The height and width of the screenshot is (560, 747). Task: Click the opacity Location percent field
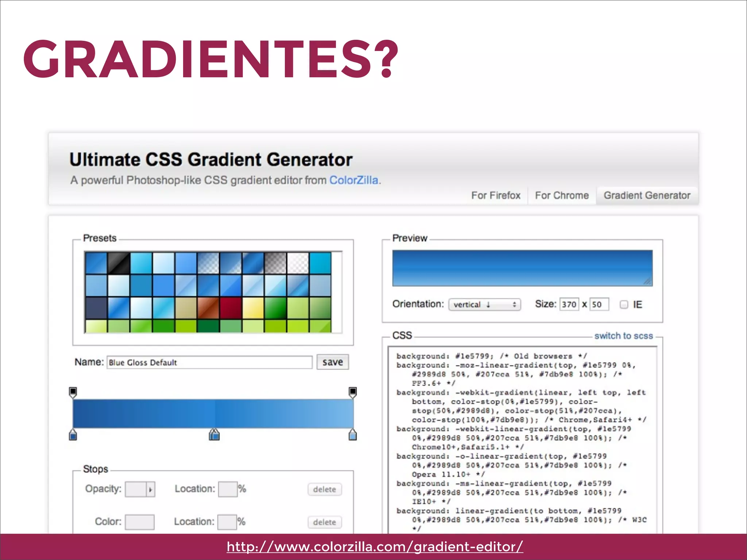228,489
